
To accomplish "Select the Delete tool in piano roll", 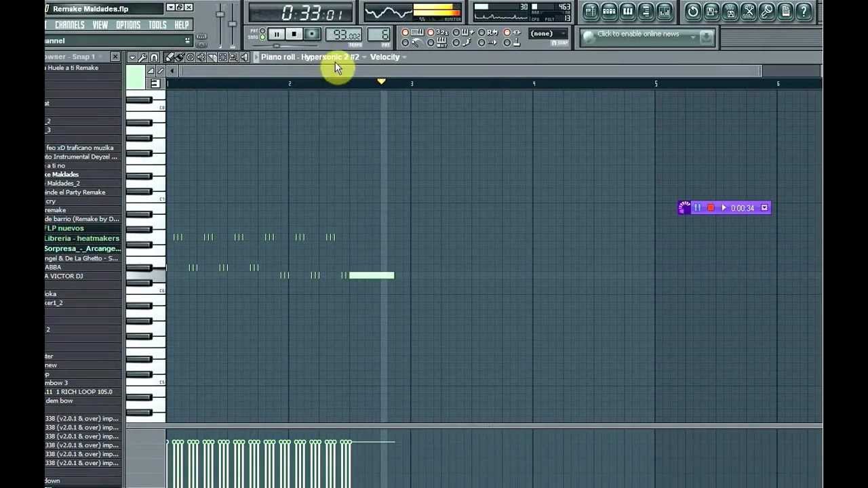I will coord(191,57).
